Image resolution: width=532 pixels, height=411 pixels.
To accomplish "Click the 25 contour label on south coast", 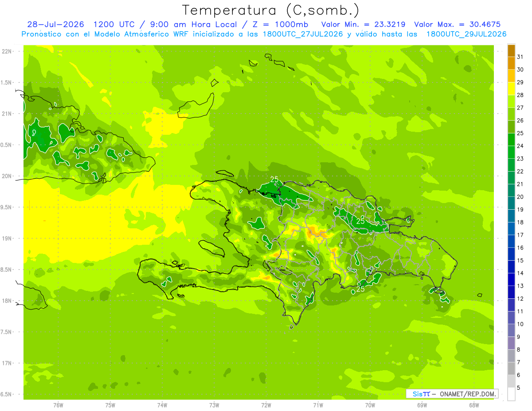I will 360,289.
